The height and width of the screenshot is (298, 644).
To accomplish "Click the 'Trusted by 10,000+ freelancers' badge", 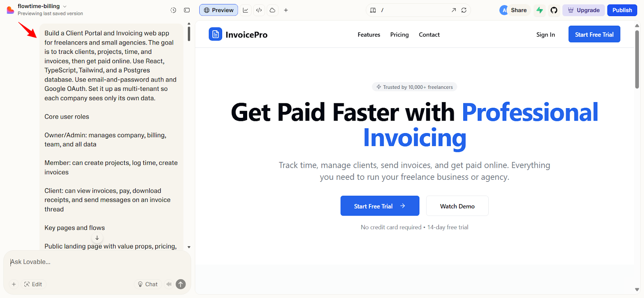I will 415,87.
